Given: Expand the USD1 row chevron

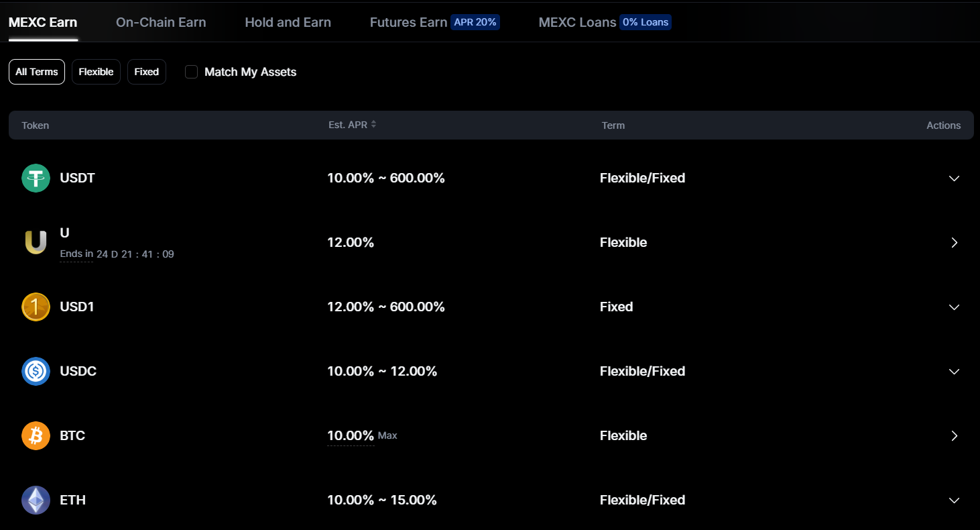Looking at the screenshot, I should 955,307.
